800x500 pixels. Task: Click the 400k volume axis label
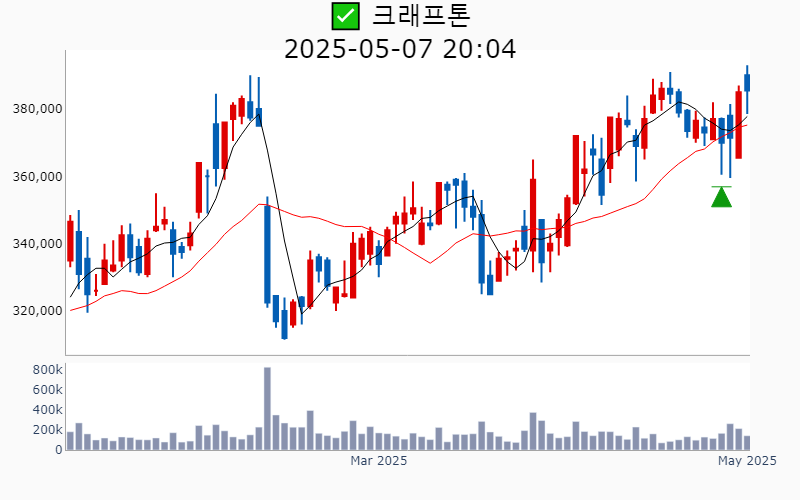point(47,410)
